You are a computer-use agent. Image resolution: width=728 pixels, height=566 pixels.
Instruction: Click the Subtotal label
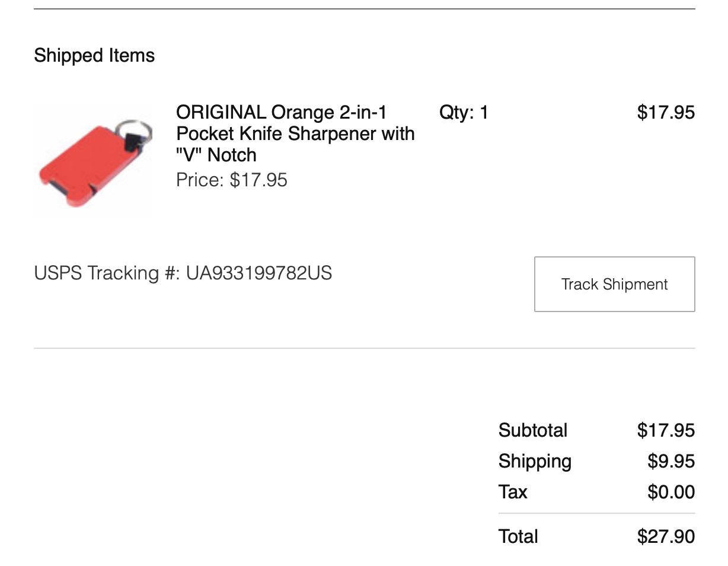pos(532,430)
